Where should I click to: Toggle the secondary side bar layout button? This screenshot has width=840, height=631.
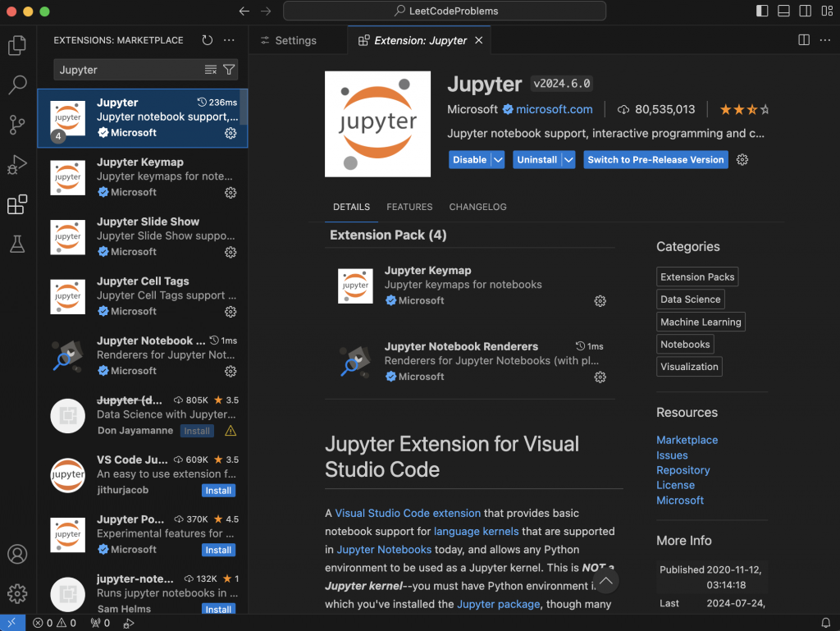[x=805, y=11]
